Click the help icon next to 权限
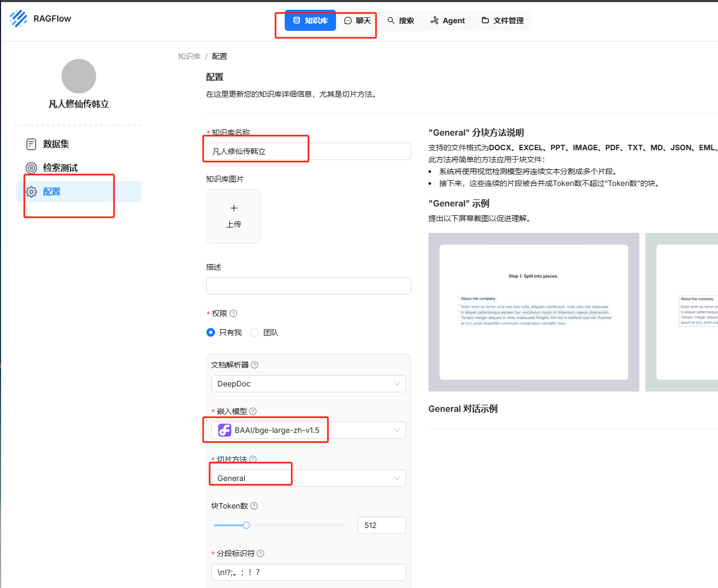Viewport: 718px width, 588px height. pos(233,313)
